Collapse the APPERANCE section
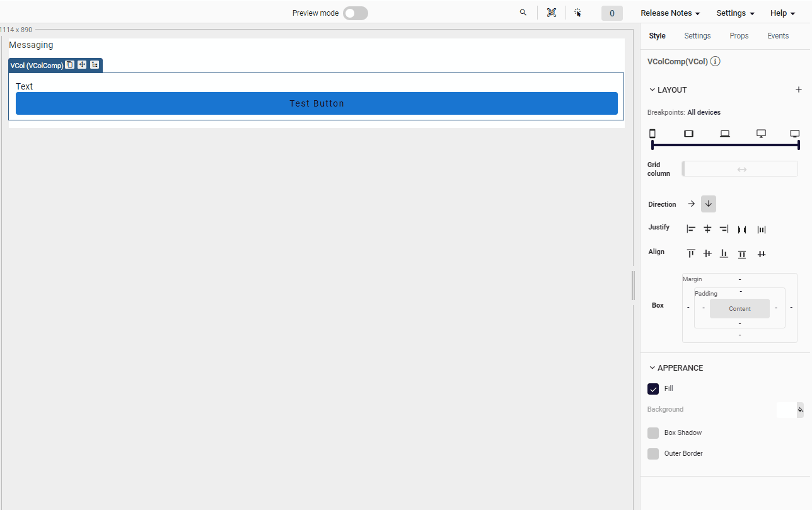This screenshot has height=510, width=812. click(652, 368)
